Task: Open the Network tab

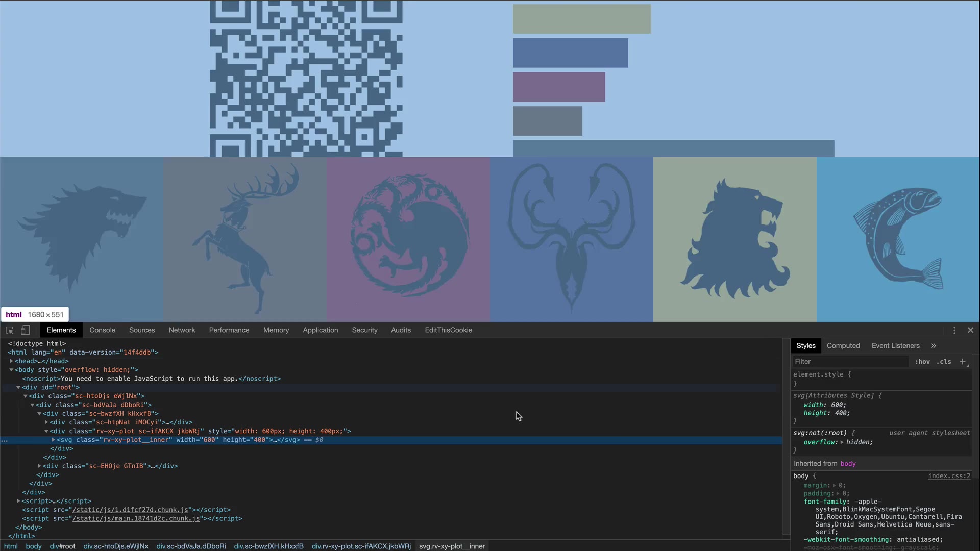Action: click(x=182, y=330)
